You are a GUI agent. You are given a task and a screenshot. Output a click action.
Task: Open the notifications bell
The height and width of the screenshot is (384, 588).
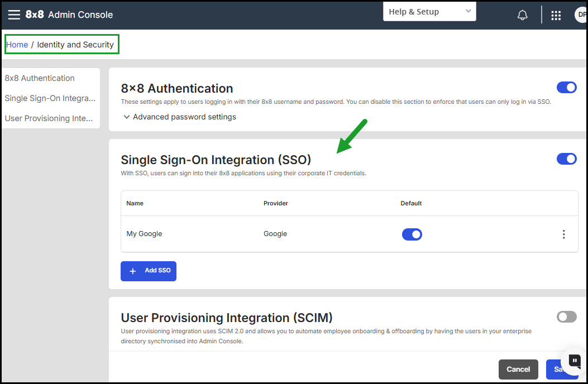(522, 15)
